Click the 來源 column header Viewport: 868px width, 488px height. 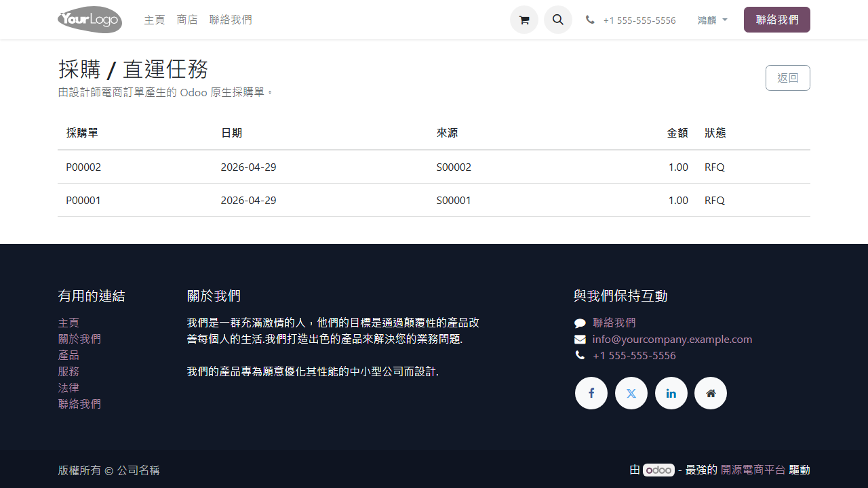point(447,133)
